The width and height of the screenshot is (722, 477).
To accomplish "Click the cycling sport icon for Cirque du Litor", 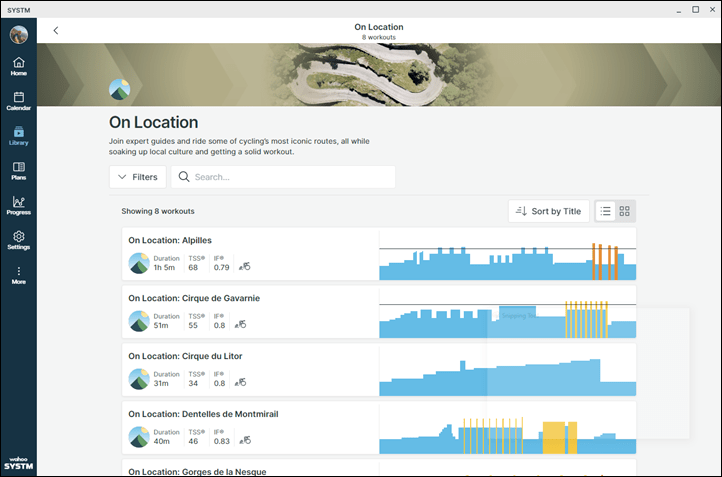I will pyautogui.click(x=240, y=383).
